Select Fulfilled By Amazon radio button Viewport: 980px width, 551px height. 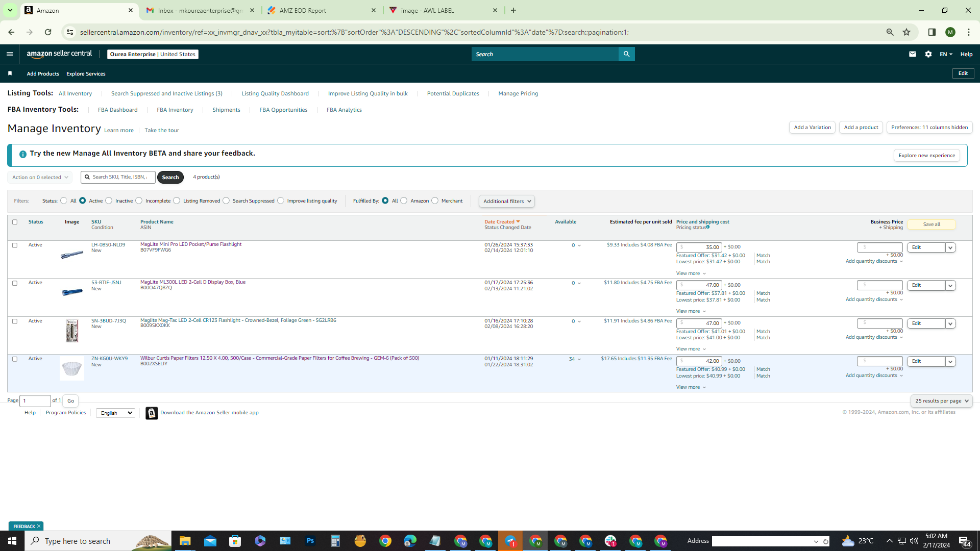point(404,201)
